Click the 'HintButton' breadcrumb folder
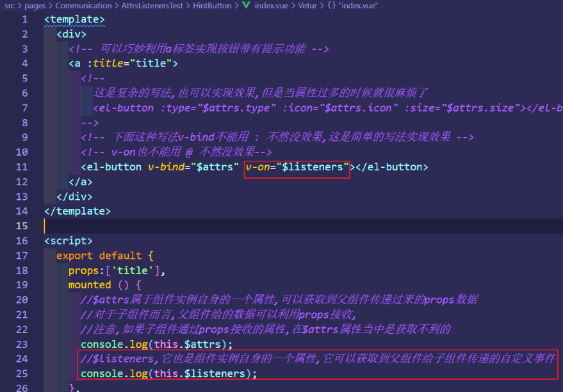The image size is (563, 392). [x=212, y=6]
